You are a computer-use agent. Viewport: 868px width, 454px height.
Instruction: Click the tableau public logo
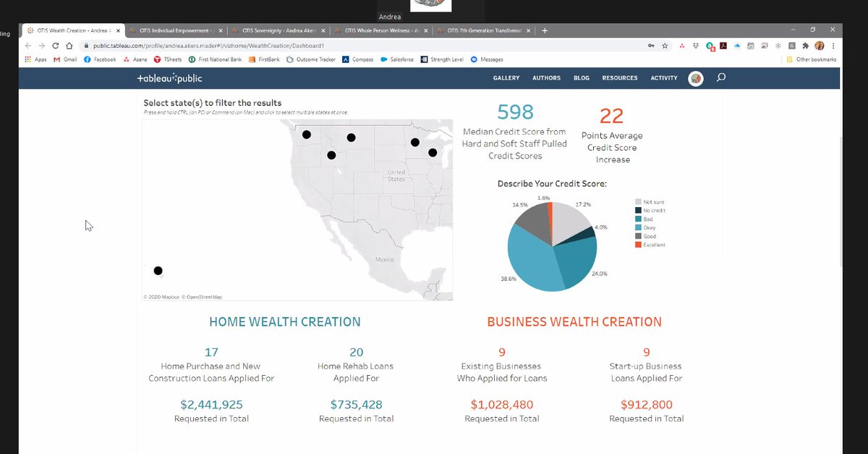(170, 77)
